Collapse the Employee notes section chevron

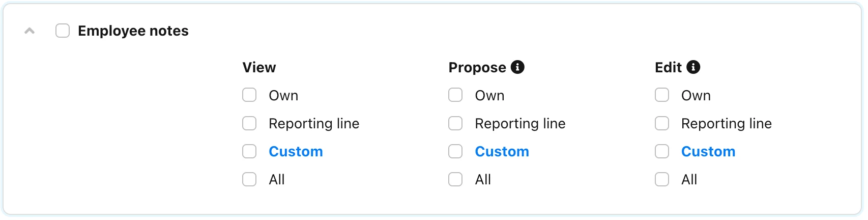[x=30, y=31]
